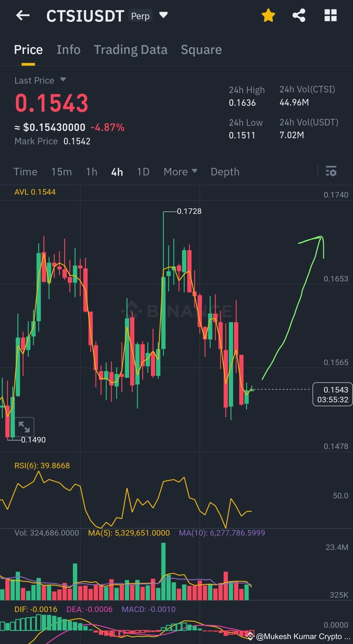Expand the CTSIUSDT pair dropdown arrow
Viewport: 353px width, 644px height.
coord(163,15)
